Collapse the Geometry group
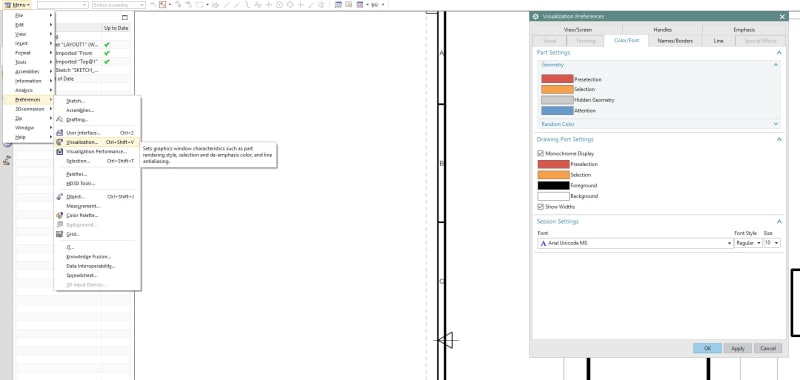The width and height of the screenshot is (800, 380). click(x=776, y=65)
